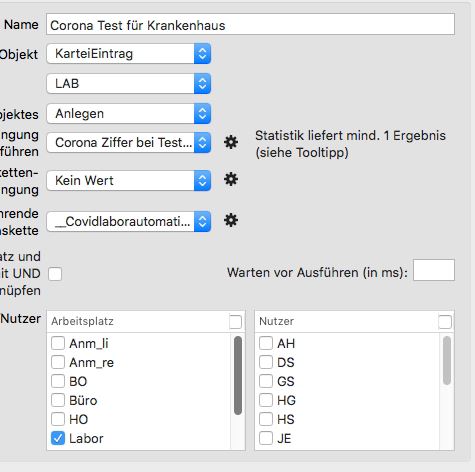Check the user AH checkbox

[x=266, y=343]
